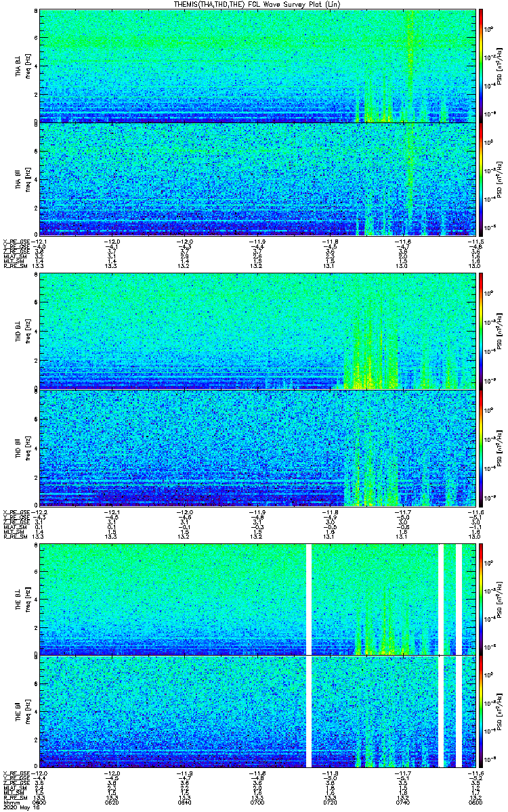
Task: Click the color bar beside THD B parallel panel
Action: pyautogui.click(x=482, y=449)
